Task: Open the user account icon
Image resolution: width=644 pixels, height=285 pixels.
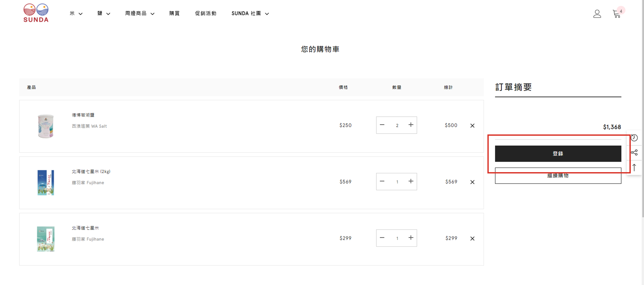Action: pyautogui.click(x=597, y=14)
